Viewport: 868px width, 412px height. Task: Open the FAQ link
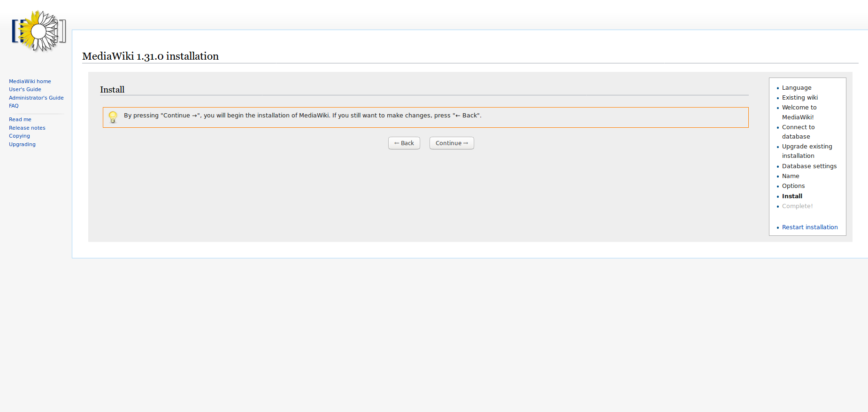14,106
